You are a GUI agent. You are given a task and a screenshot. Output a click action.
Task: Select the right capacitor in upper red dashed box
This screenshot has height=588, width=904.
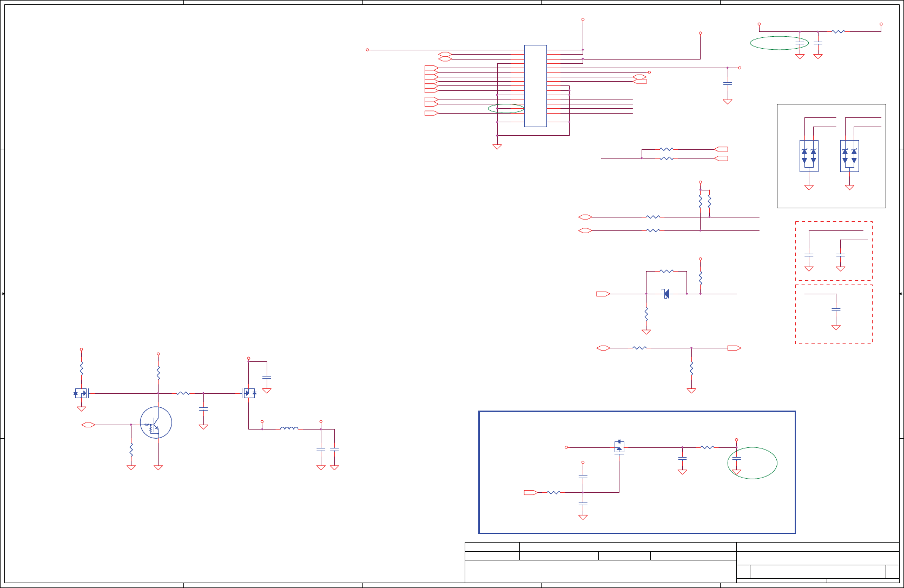[x=840, y=254]
